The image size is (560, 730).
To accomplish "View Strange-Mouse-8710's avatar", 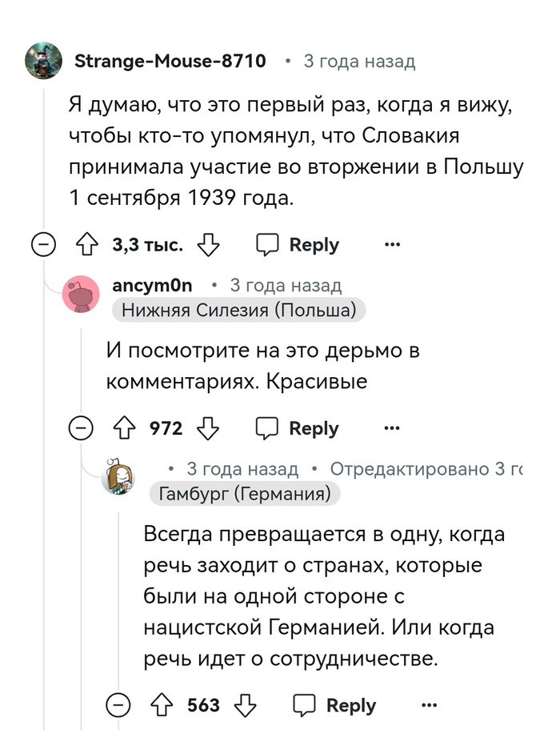I will click(x=43, y=61).
